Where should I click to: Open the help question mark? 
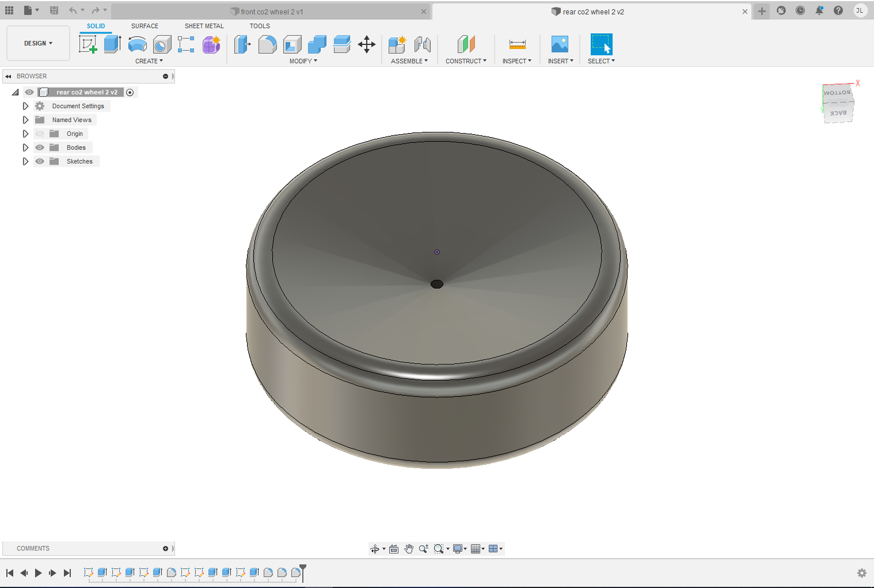(x=838, y=10)
